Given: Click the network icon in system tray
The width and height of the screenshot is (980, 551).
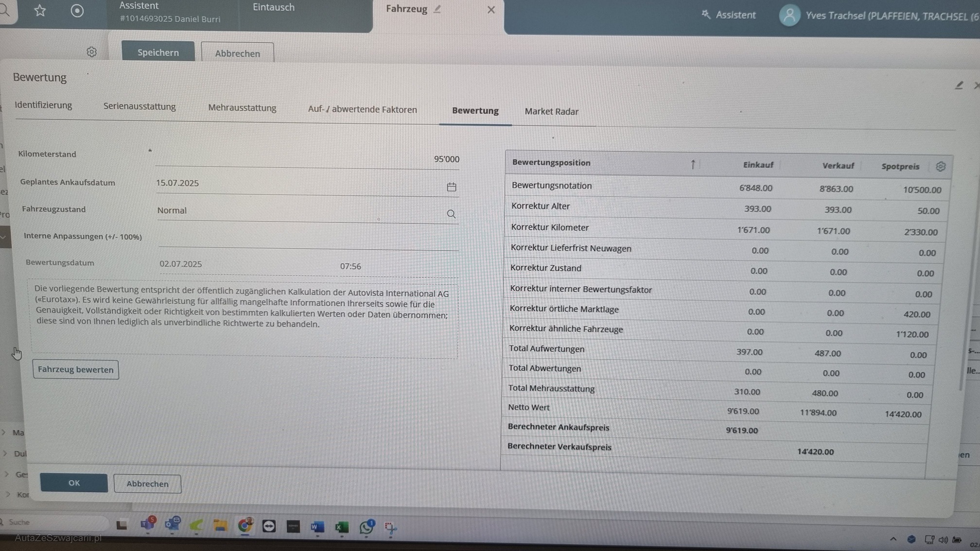Looking at the screenshot, I should [x=929, y=539].
